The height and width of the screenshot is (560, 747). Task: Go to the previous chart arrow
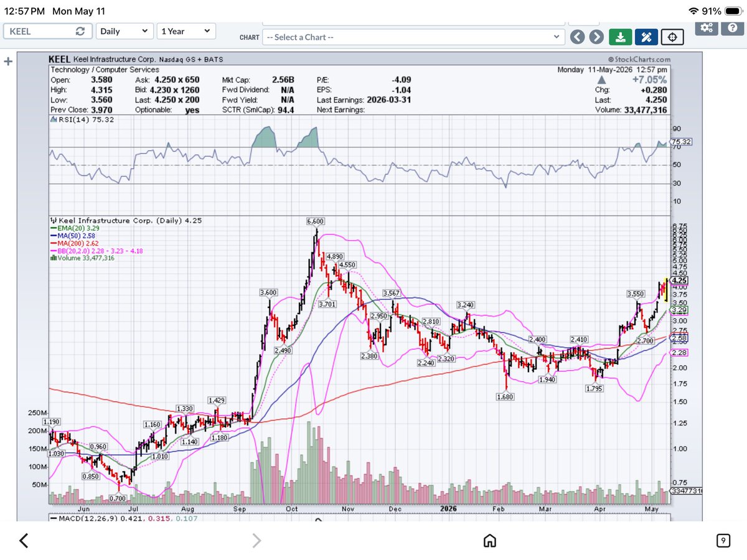(x=578, y=37)
